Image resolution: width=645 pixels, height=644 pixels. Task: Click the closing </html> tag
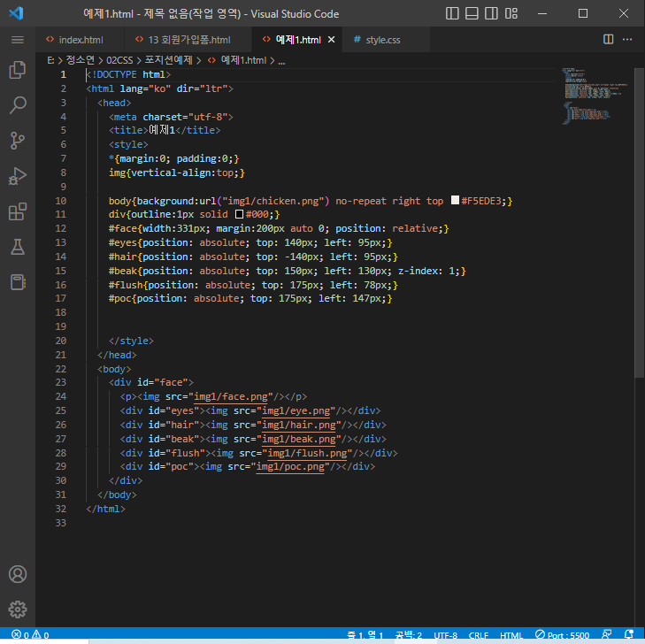105,509
